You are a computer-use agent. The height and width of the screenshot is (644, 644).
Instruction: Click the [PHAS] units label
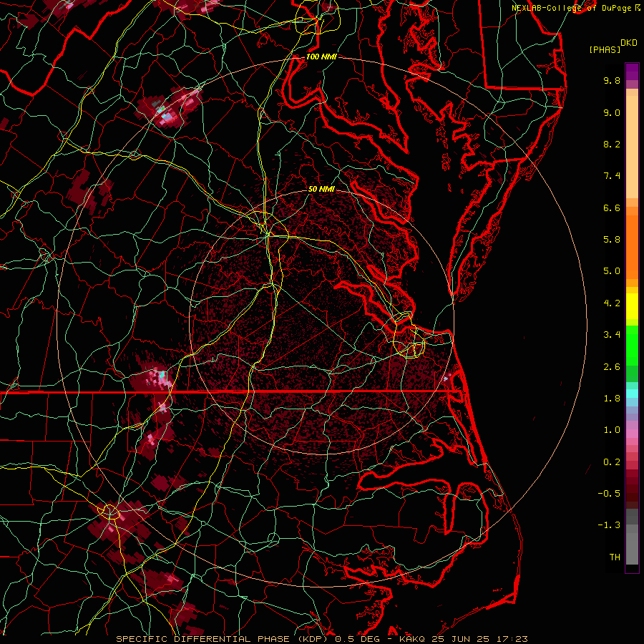pyautogui.click(x=605, y=49)
